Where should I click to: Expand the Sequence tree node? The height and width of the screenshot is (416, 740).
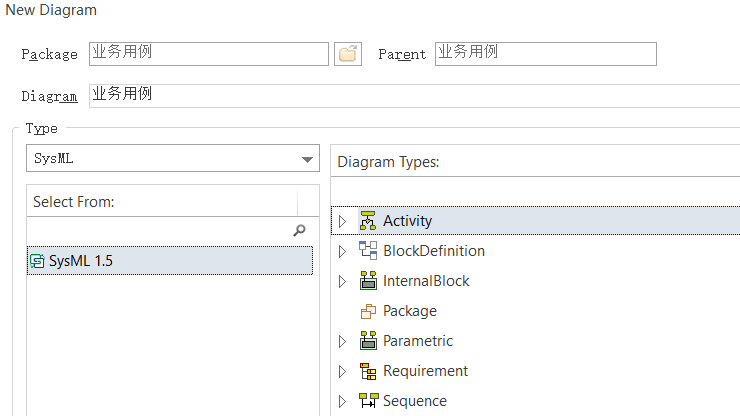[x=343, y=401]
